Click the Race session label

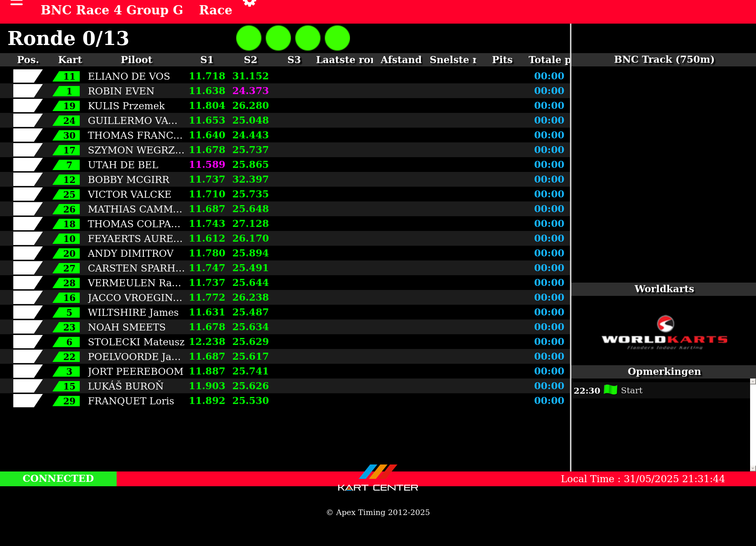coord(216,10)
